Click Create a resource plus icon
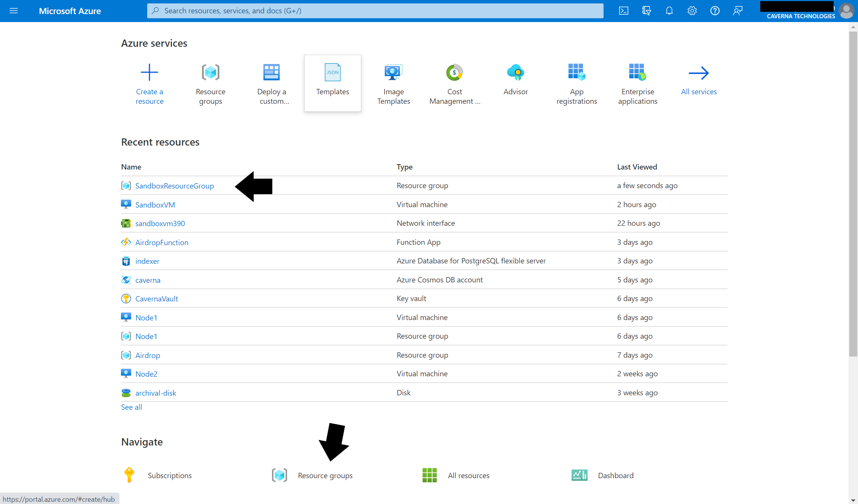 click(x=149, y=73)
